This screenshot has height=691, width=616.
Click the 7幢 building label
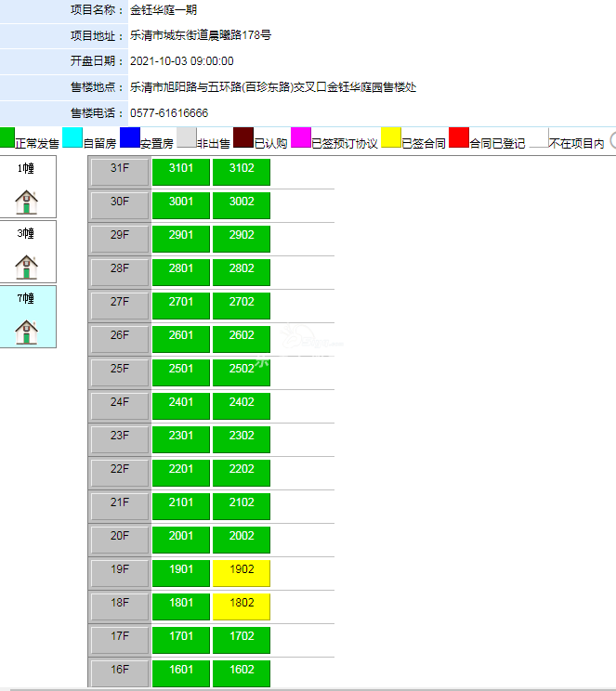(x=26, y=299)
